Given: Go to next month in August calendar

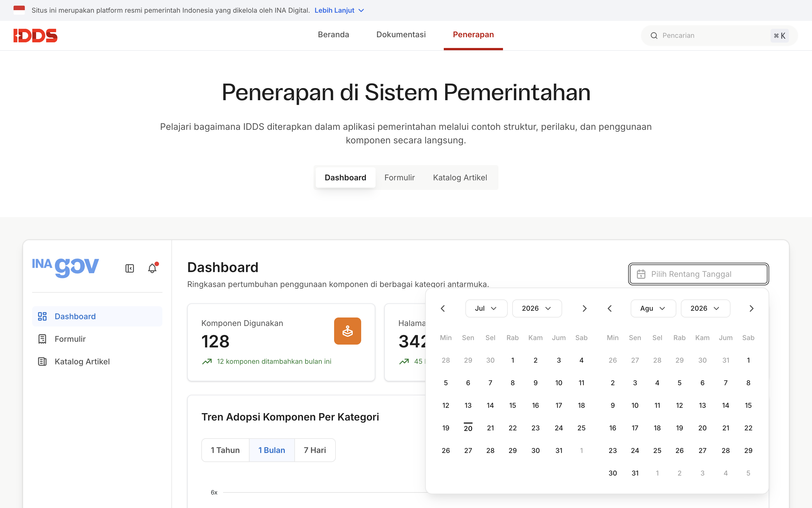Looking at the screenshot, I should pos(751,308).
